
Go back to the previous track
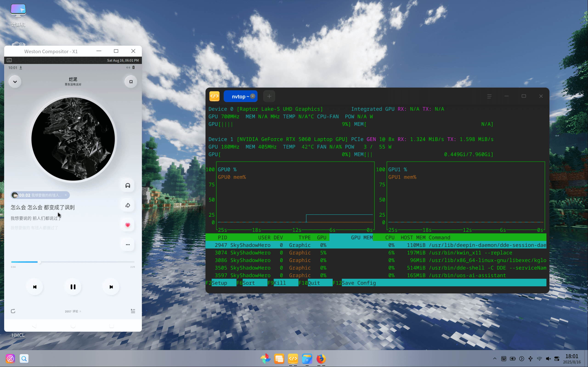tap(35, 287)
